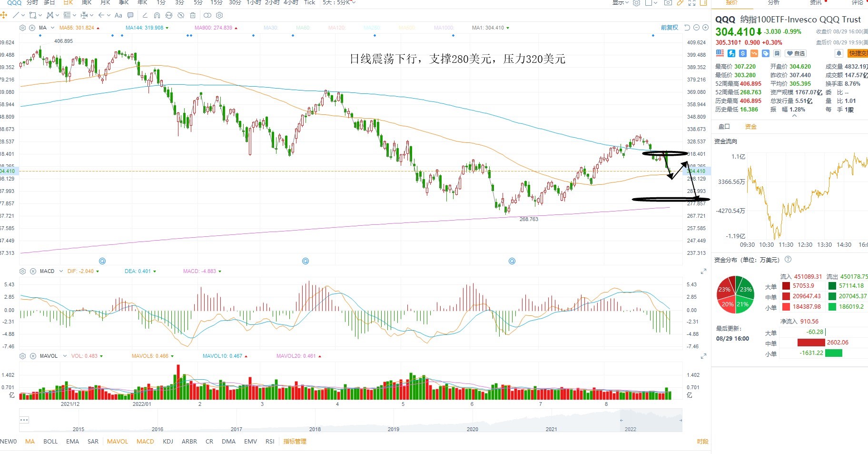Screen dimensions: 868x454
Task: Open the drawing tools settings gear
Action: [219, 15]
